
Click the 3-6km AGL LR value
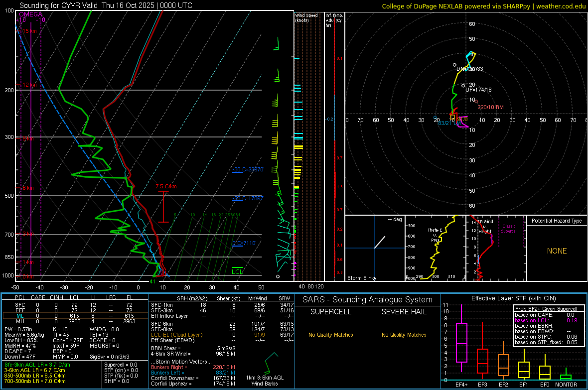tap(35, 370)
